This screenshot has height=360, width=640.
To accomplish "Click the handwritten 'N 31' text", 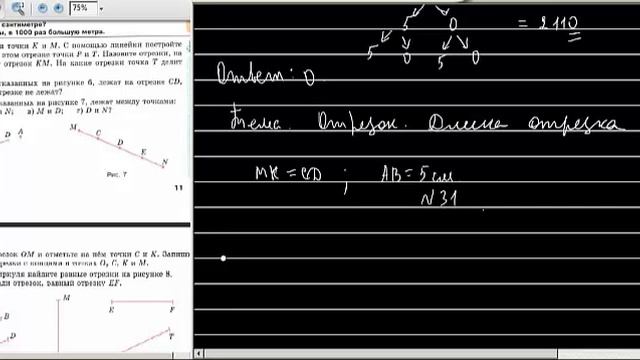I will pyautogui.click(x=439, y=198).
